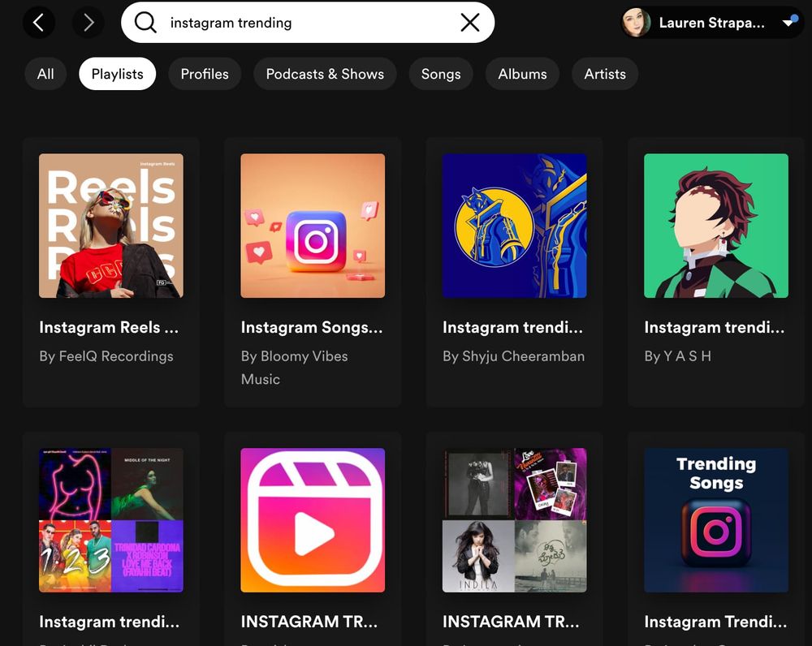Click the search magnifying glass icon
Viewport: 812px width, 646px height.
[145, 22]
